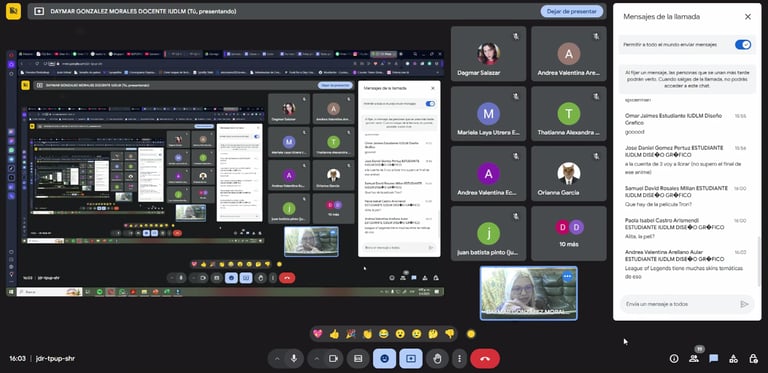Send the laughing face reaction

point(384,334)
